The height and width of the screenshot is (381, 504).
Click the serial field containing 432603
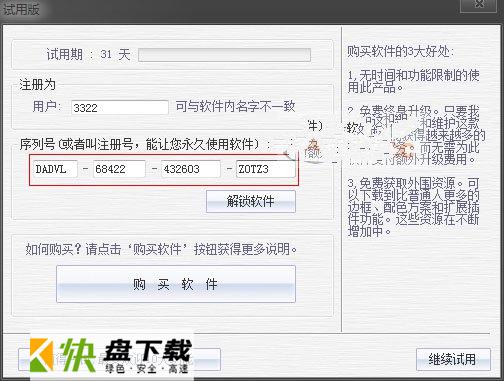[x=190, y=169]
